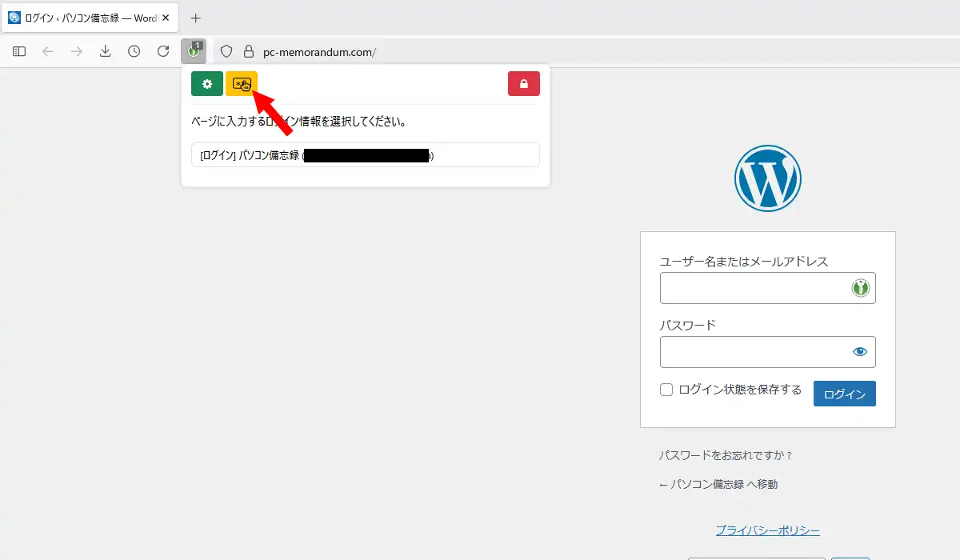Open the KeePassXC extension toolbar icon
This screenshot has width=960, height=560.
(x=194, y=51)
